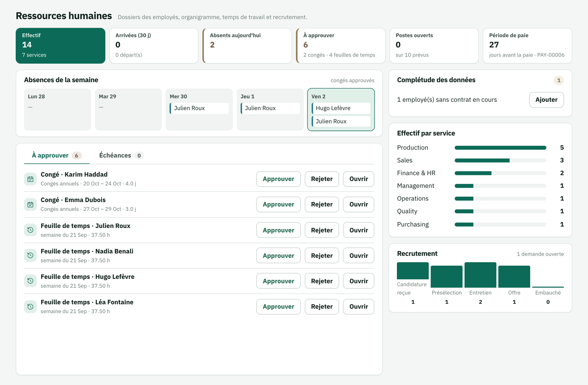Click the 'congés approuvés' label
This screenshot has height=385, width=588.
352,80
